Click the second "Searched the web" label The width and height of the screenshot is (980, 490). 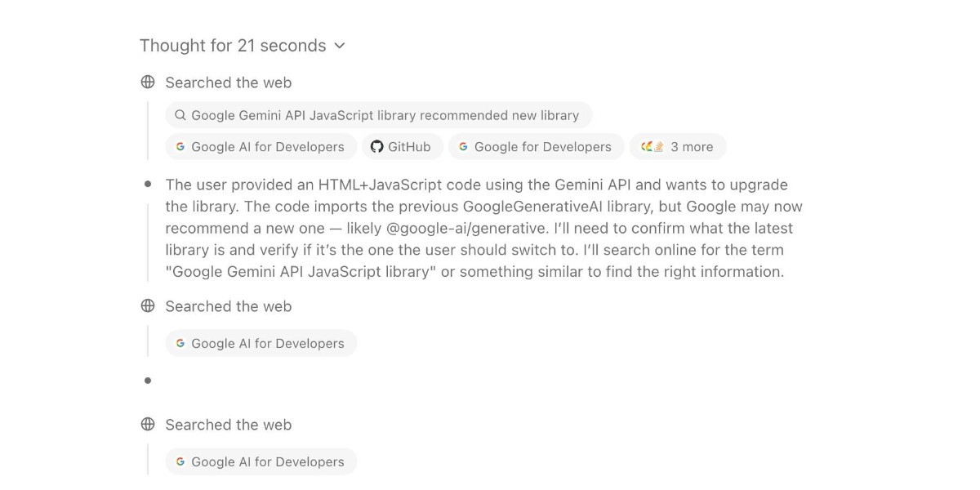229,306
